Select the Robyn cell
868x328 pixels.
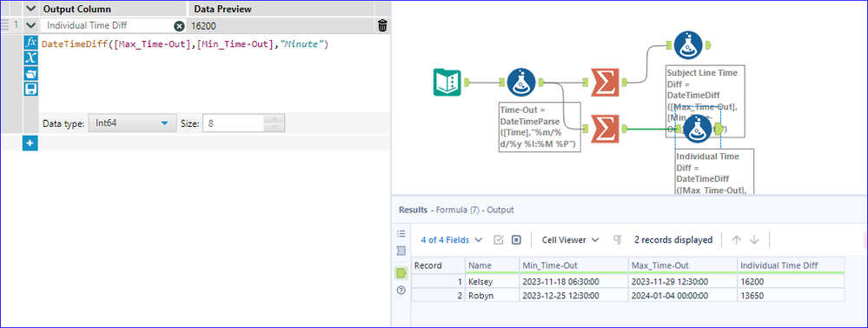point(492,295)
